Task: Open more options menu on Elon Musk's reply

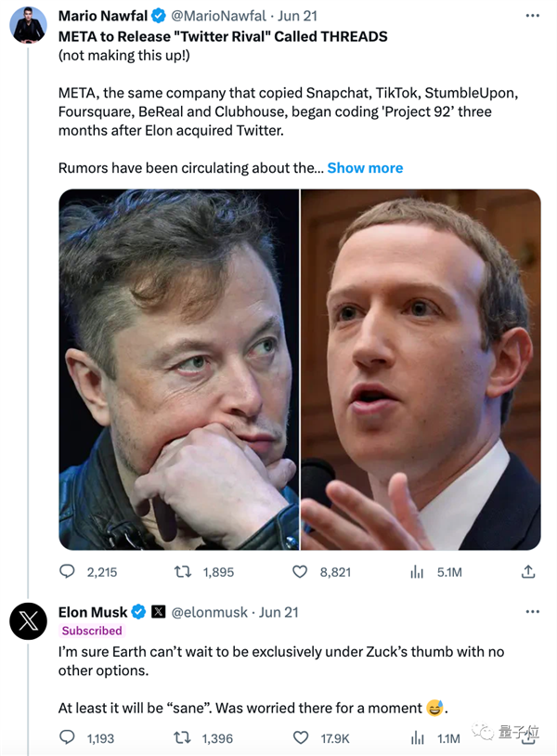Action: coord(532,612)
